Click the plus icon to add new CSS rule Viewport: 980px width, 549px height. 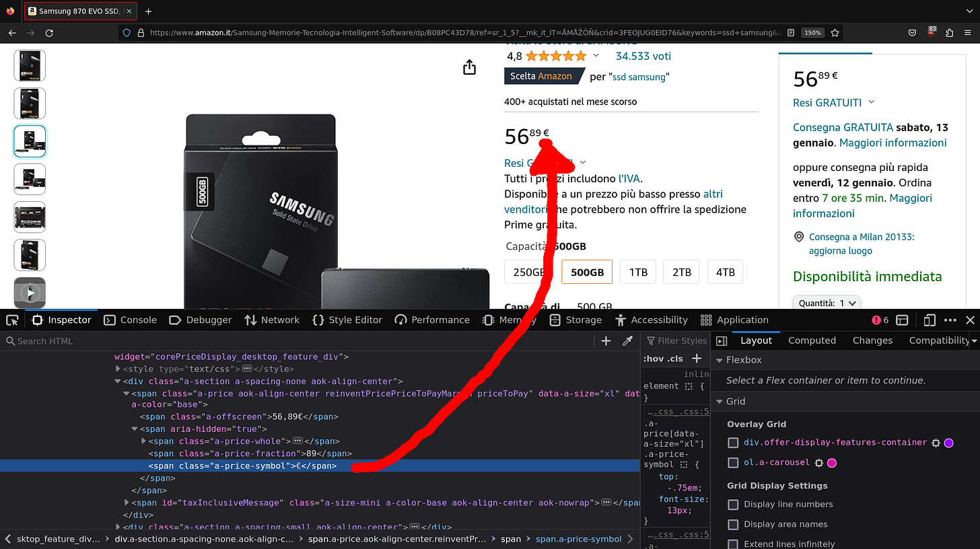605,341
